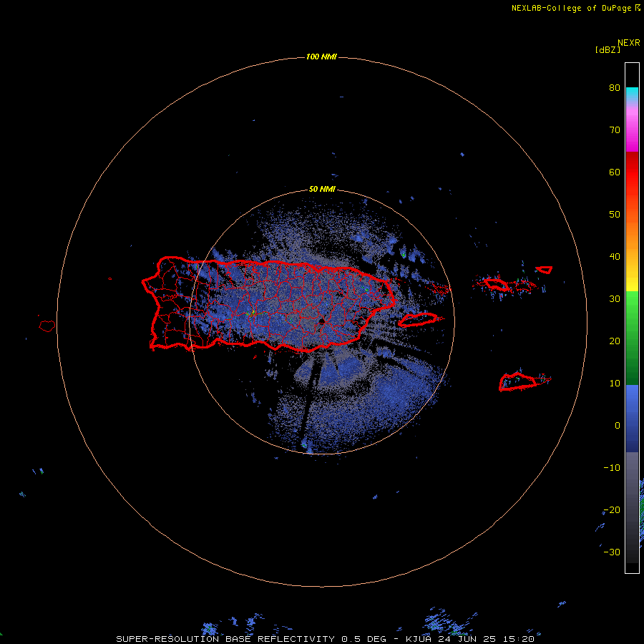Click the Super-Resolution Base Reflectivity caption

tap(325, 639)
